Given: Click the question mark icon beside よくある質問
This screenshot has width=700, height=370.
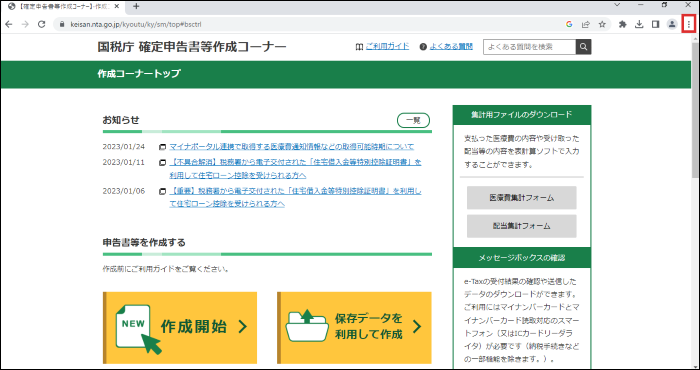Looking at the screenshot, I should [x=423, y=47].
